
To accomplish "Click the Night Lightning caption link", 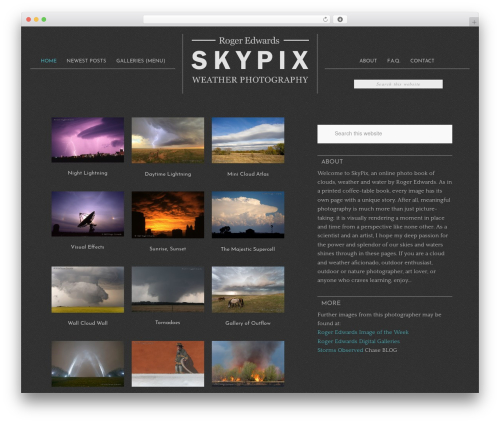I will pyautogui.click(x=88, y=173).
